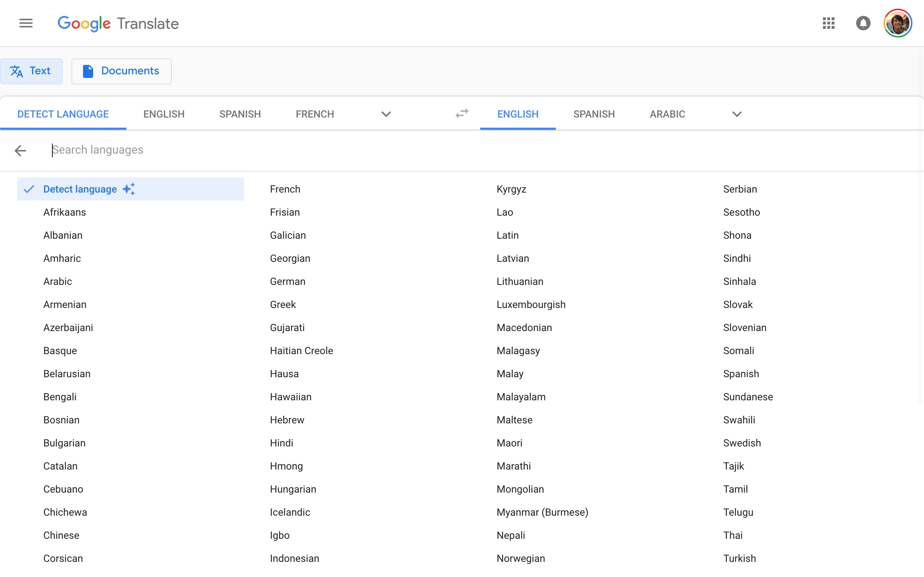
Task: Expand the target language dropdown chevron
Action: click(x=736, y=114)
